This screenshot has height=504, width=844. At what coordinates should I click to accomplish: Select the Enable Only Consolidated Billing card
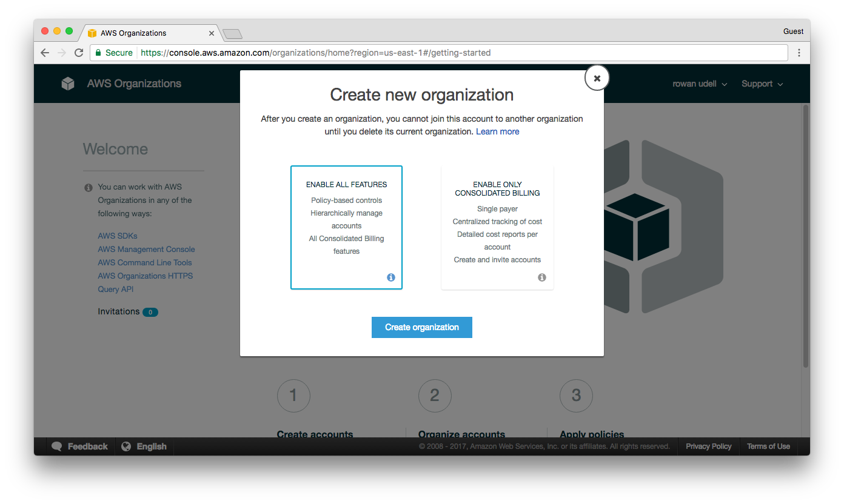(497, 227)
